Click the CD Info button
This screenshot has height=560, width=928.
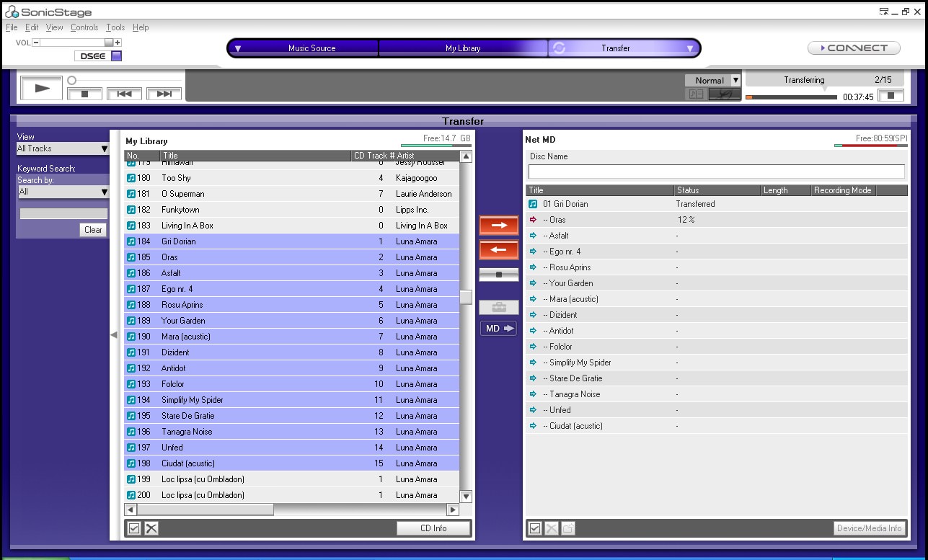433,528
